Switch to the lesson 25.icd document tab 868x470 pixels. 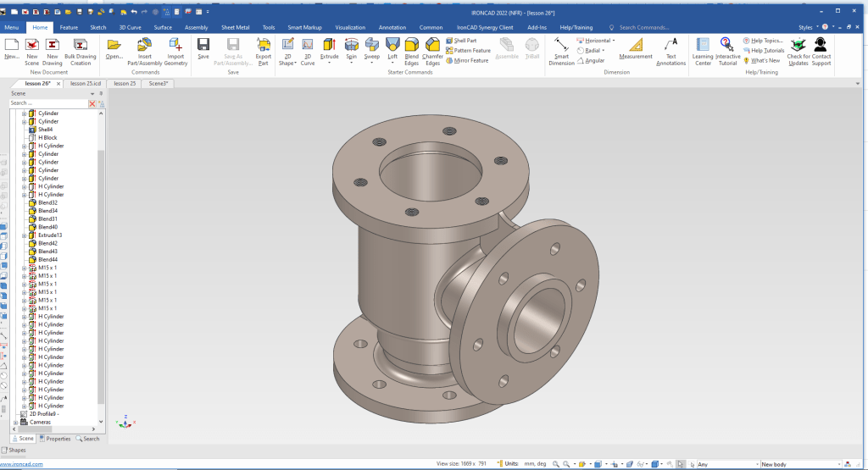point(86,84)
